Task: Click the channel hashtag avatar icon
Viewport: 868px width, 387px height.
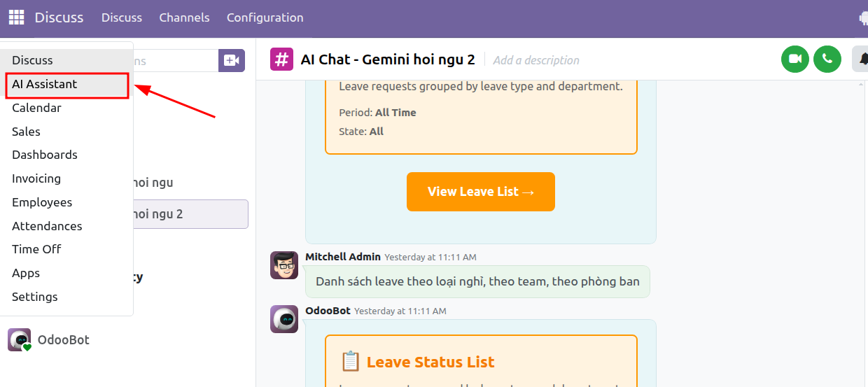Action: (x=282, y=59)
